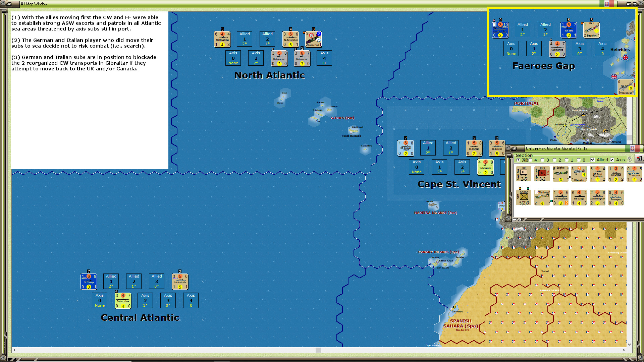
Task: Roll up the Units in Hex window
Action: [x=514, y=148]
